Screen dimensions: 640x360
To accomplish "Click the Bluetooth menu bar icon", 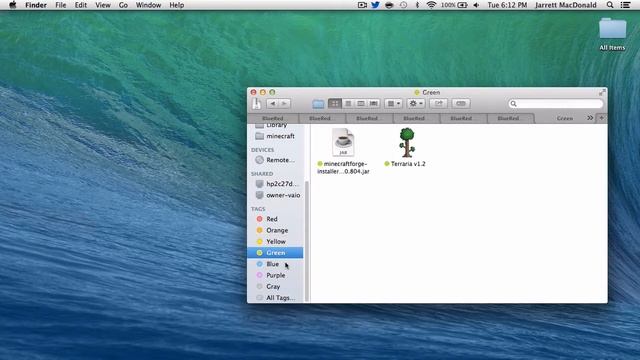I will (417, 5).
